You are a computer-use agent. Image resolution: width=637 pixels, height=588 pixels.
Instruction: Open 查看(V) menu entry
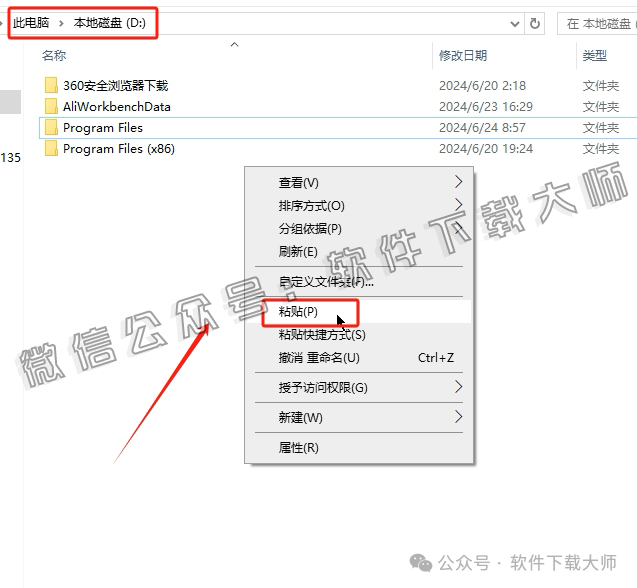(x=359, y=182)
